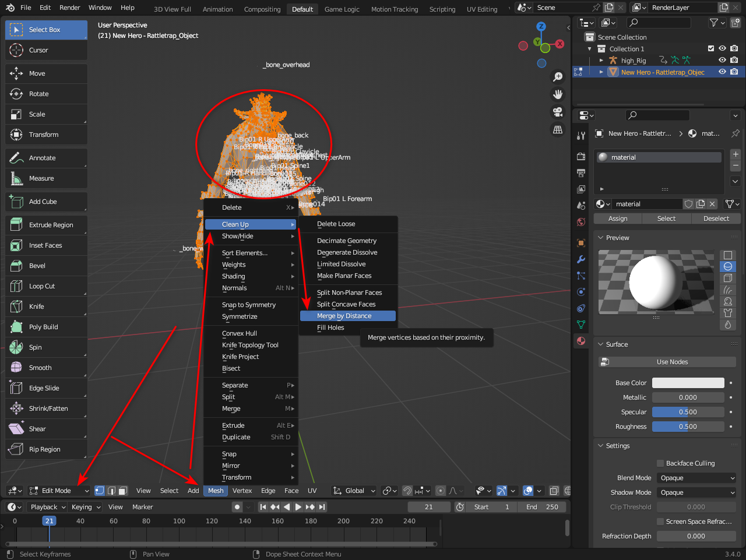Click the Roughness slider

point(688,427)
